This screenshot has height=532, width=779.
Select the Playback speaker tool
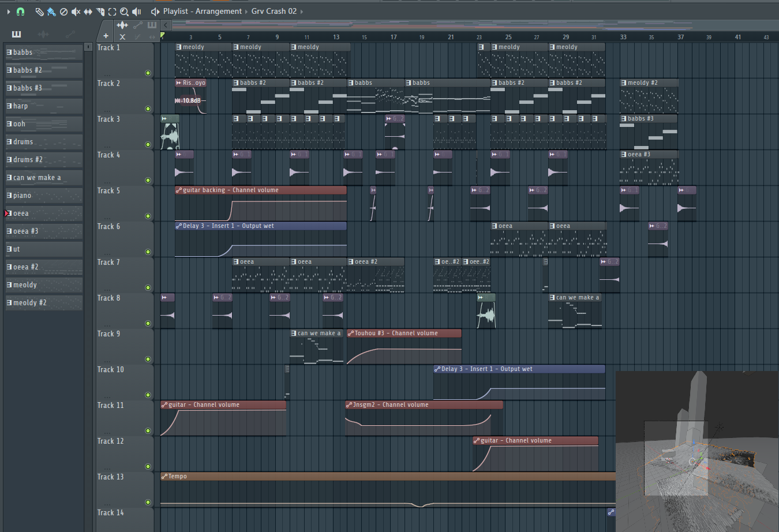(137, 12)
